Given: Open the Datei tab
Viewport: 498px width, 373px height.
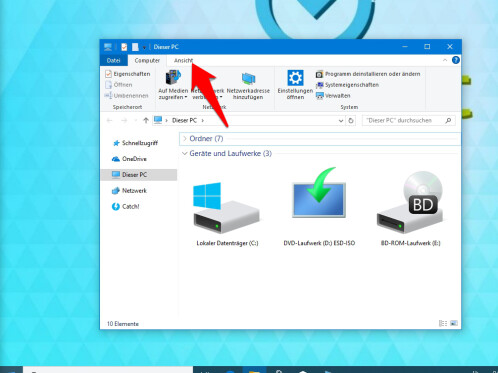Looking at the screenshot, I should 113,60.
